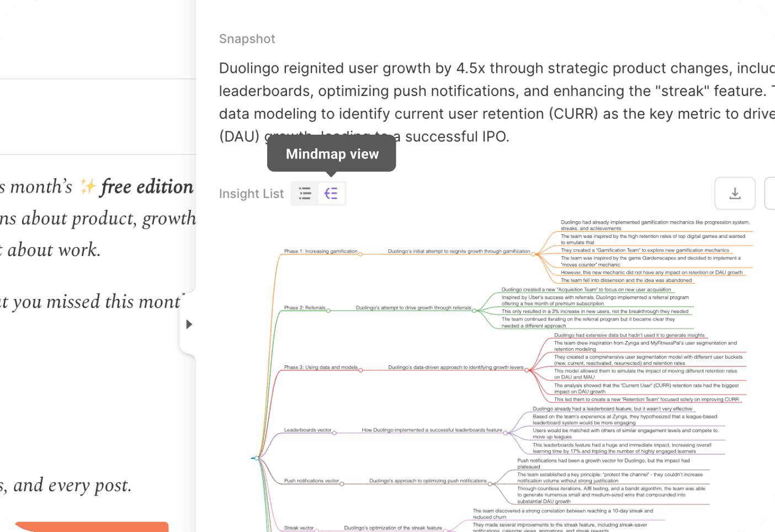
Task: Click the download icon to export the mindmap
Action: pos(735,193)
